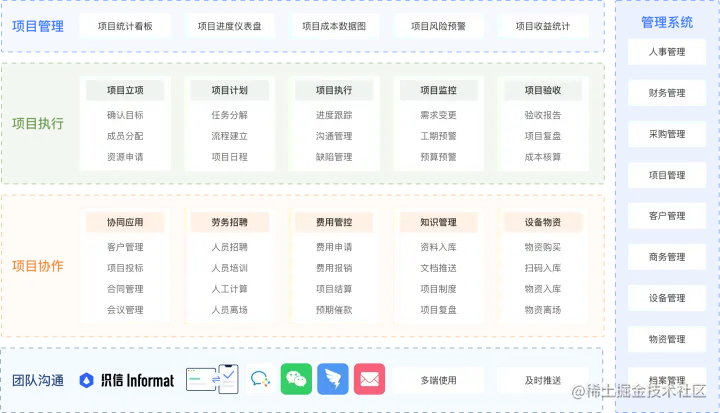This screenshot has width=720, height=413.
Task: Select the 文档推送 item
Action: 439,268
